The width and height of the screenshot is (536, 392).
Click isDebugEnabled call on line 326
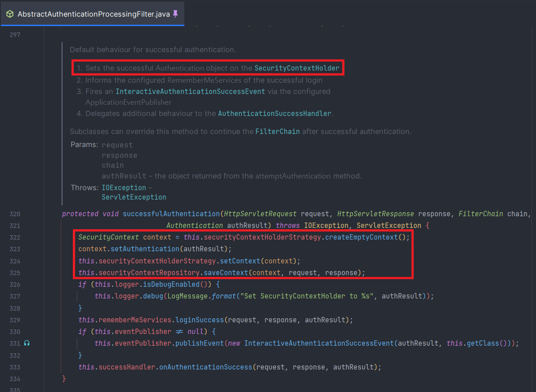(171, 285)
